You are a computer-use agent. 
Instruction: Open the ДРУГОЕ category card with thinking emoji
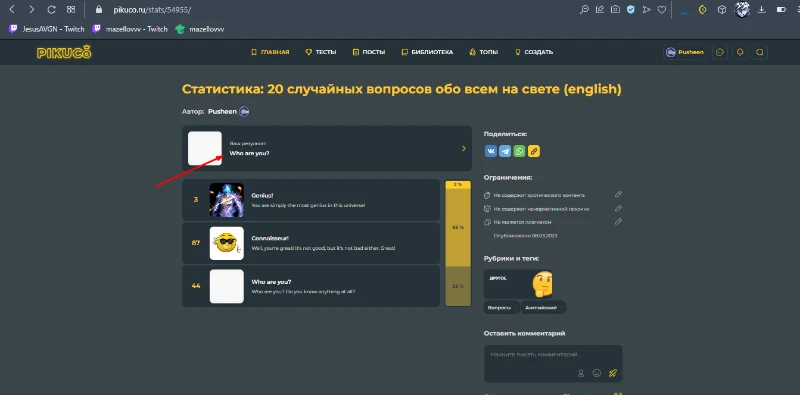pyautogui.click(x=518, y=284)
